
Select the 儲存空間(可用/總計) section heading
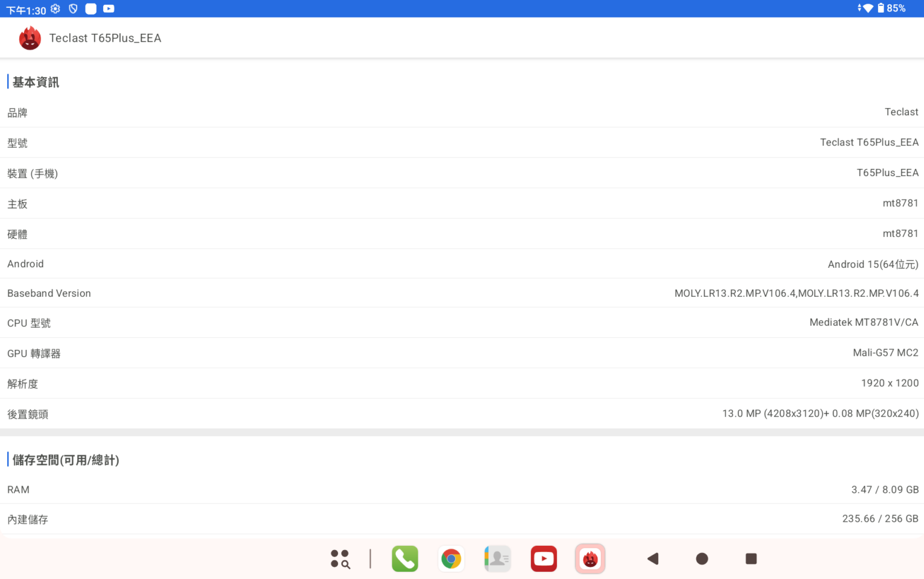coord(66,460)
